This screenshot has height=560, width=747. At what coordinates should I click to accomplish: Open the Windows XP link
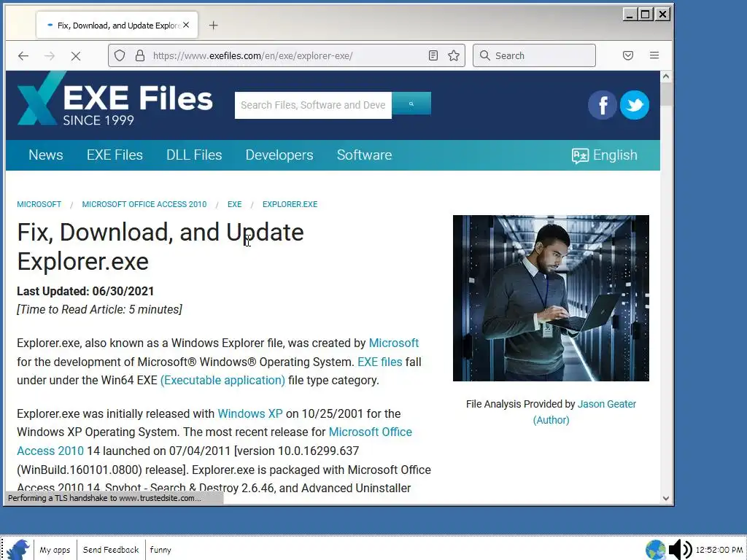tap(250, 414)
